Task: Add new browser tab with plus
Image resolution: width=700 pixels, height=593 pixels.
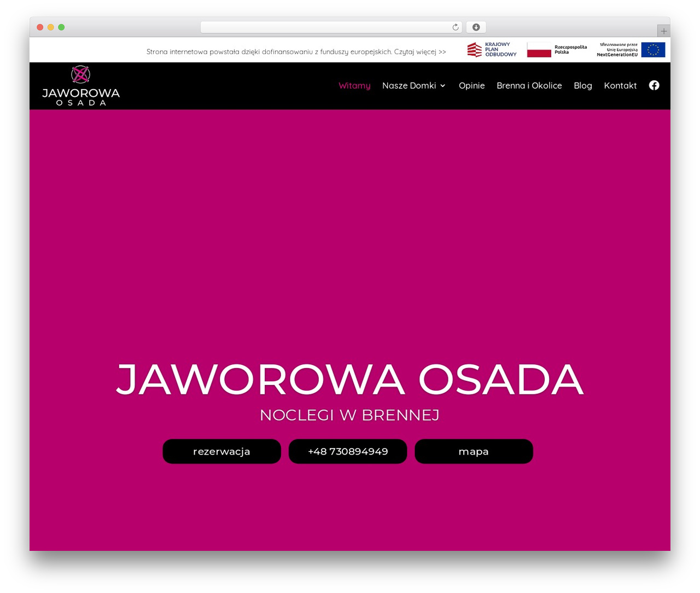Action: 663,31
